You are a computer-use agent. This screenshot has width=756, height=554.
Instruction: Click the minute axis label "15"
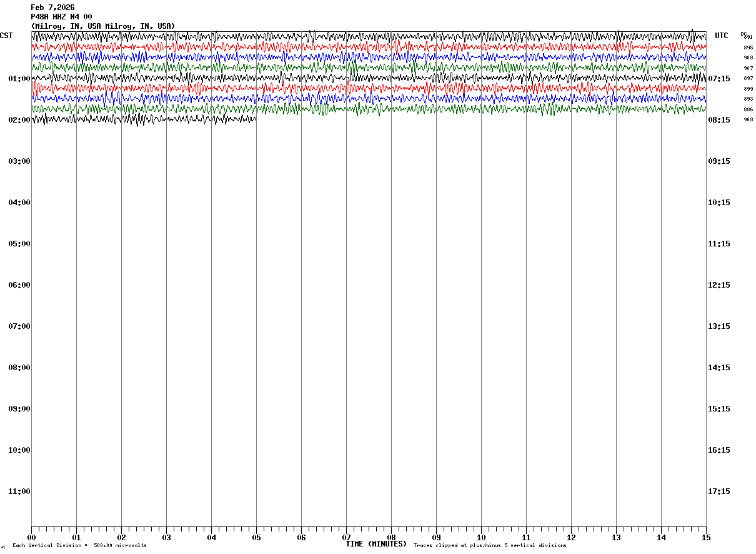pos(706,537)
